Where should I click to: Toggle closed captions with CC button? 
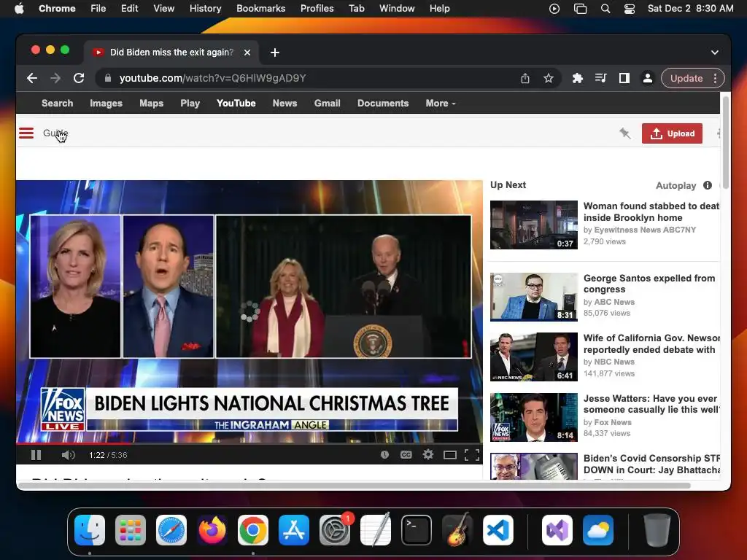[x=406, y=455]
